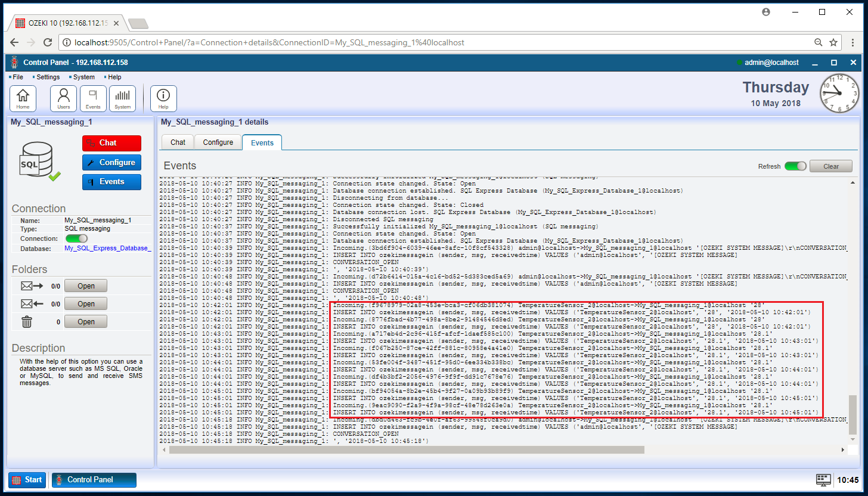This screenshot has width=868, height=496.
Task: Open the Events toolbar icon
Action: tap(93, 98)
